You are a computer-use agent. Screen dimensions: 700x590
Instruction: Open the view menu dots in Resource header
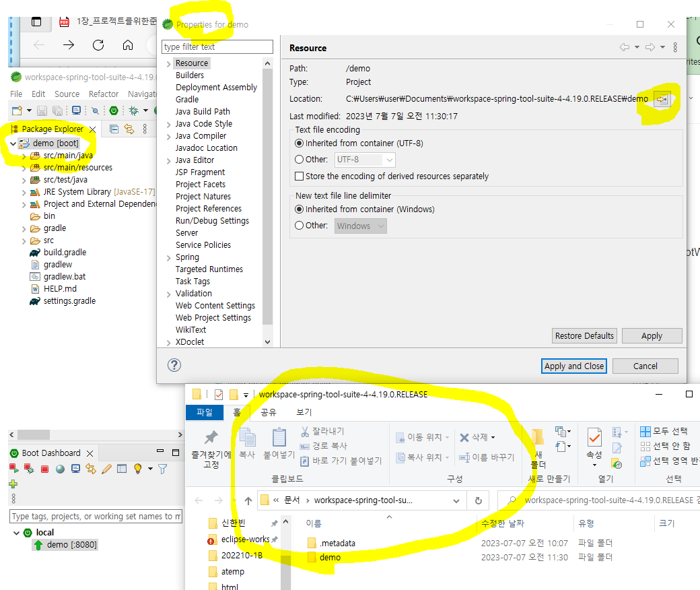[x=675, y=47]
